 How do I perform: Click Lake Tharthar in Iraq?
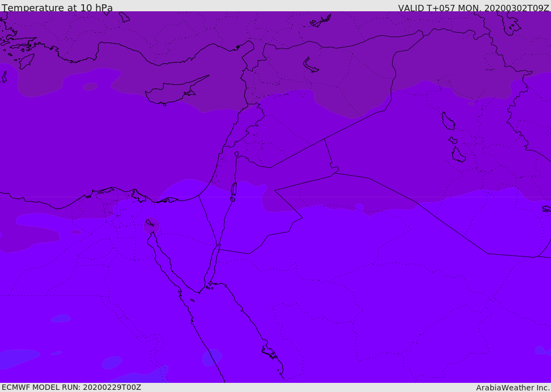coord(448,121)
